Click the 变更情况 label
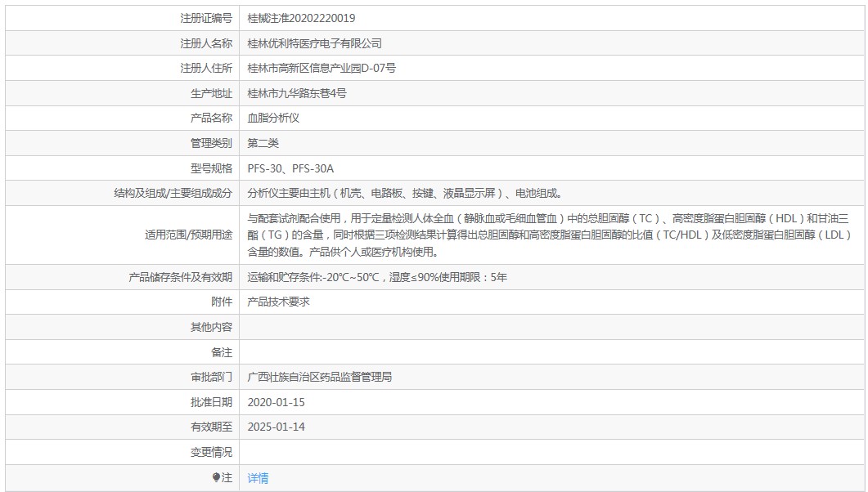 pyautogui.click(x=211, y=452)
